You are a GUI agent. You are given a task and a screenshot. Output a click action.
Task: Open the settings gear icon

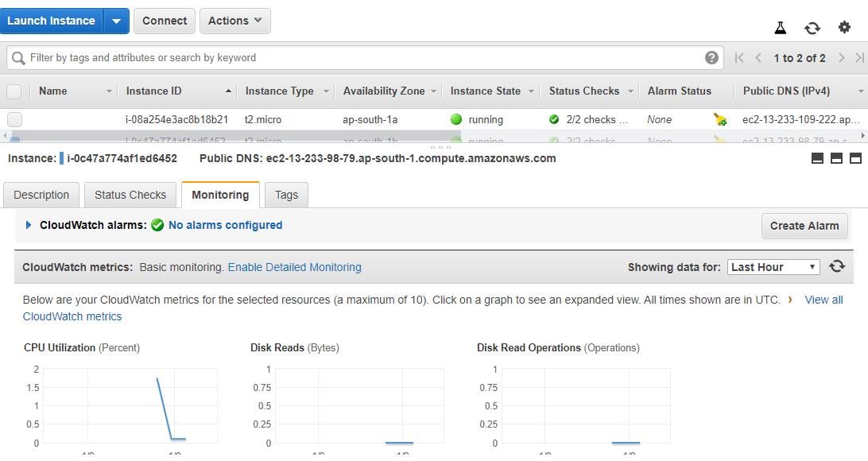pyautogui.click(x=844, y=27)
